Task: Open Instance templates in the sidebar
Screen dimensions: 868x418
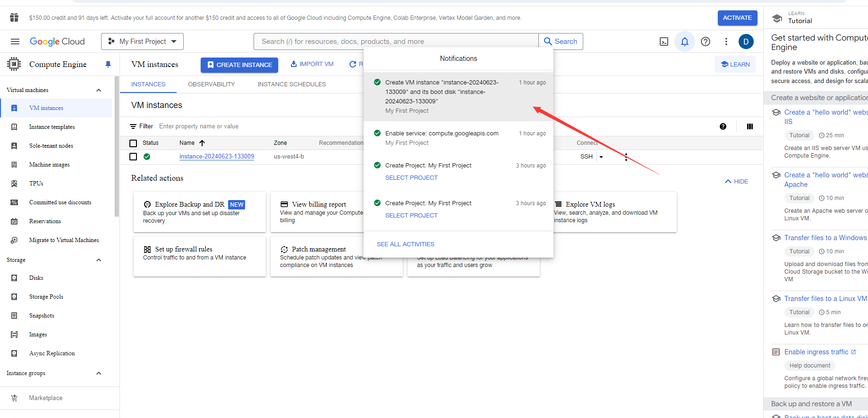Action: [52, 127]
